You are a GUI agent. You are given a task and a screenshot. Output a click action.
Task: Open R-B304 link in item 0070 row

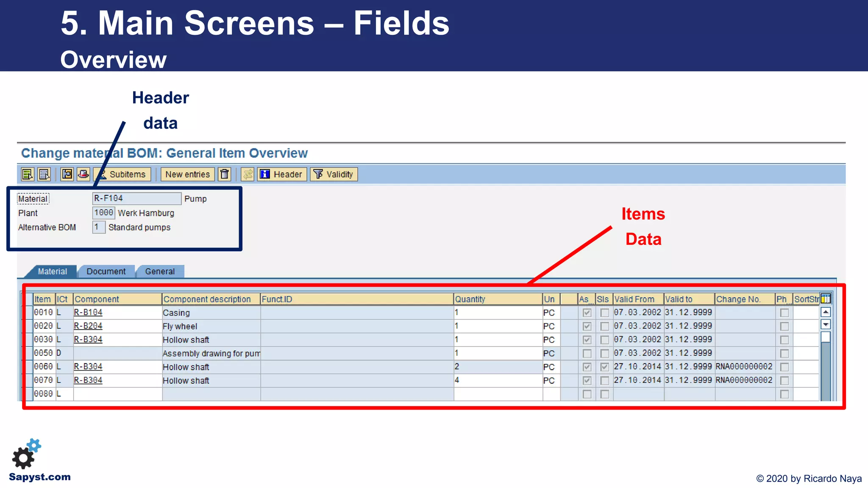(88, 380)
